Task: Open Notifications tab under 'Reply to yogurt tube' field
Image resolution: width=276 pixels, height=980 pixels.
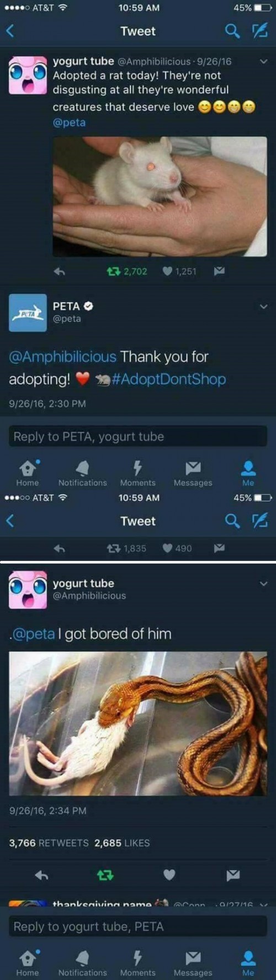Action: (83, 963)
